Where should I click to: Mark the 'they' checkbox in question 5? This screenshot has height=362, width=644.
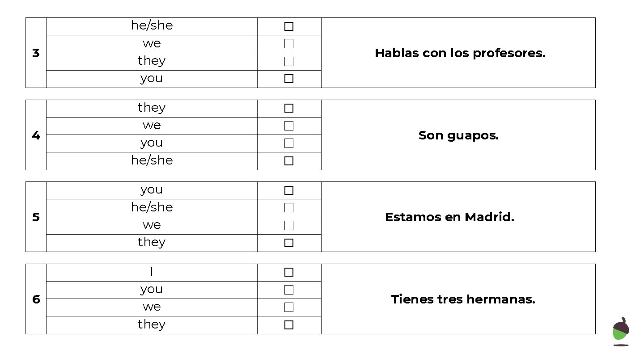coord(289,243)
